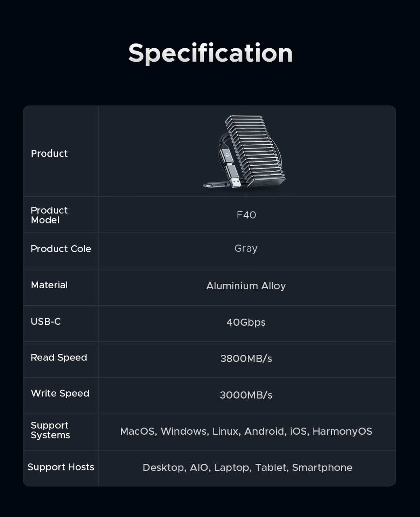This screenshot has height=517, width=420.
Task: Click the Read Speed label
Action: [x=59, y=358]
